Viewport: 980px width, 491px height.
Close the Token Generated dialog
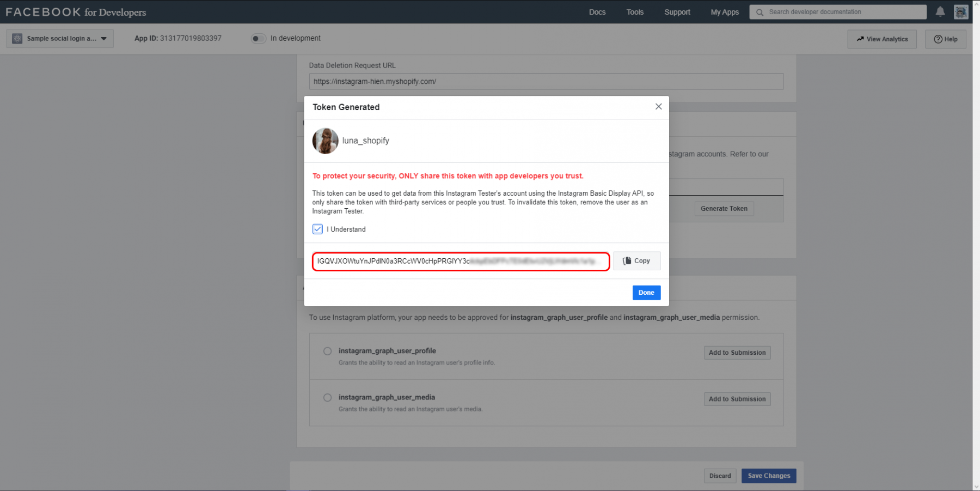[658, 106]
